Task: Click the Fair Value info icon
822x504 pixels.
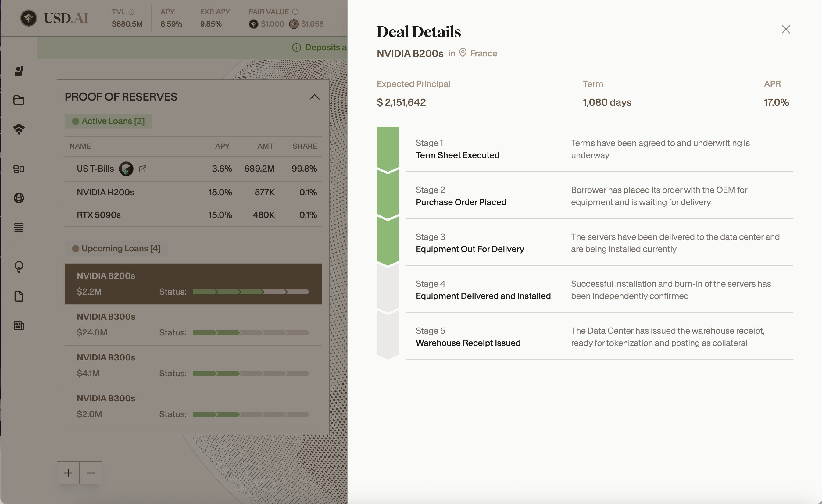Action: 295,12
